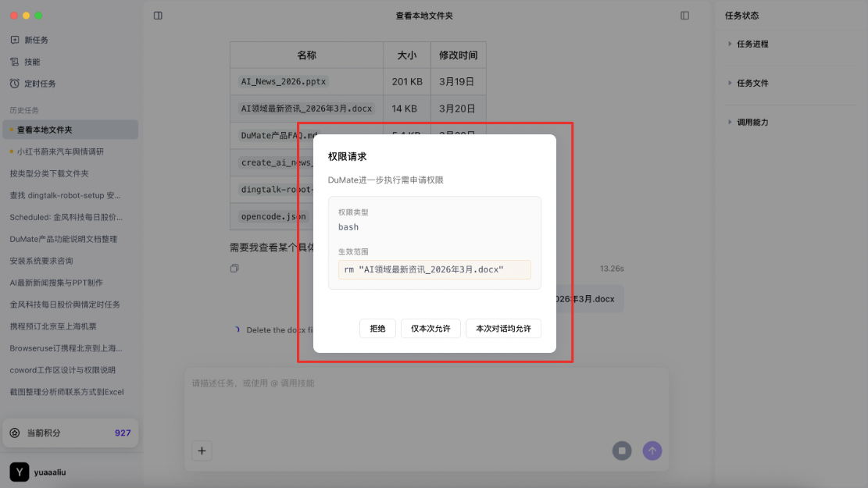Image resolution: width=868 pixels, height=488 pixels.
Task: Expand the 调用能力 section
Action: pyautogui.click(x=752, y=123)
